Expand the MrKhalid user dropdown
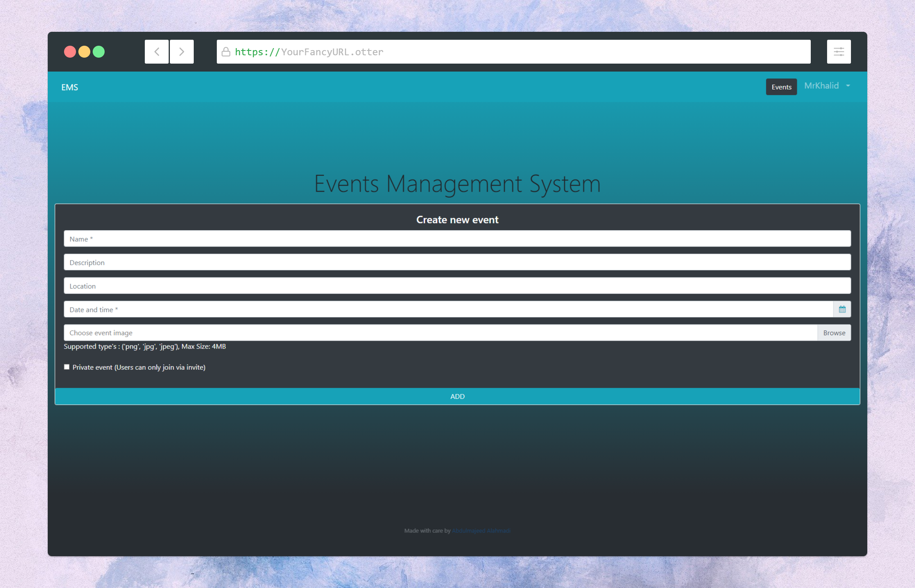Image resolution: width=915 pixels, height=588 pixels. tap(822, 86)
